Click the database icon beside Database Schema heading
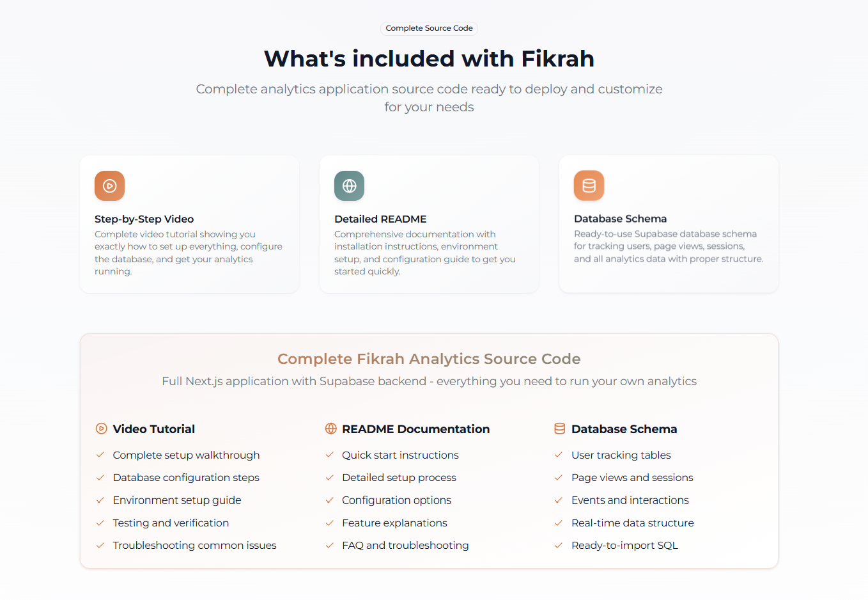Screen dimensions: 868x600 (x=559, y=429)
